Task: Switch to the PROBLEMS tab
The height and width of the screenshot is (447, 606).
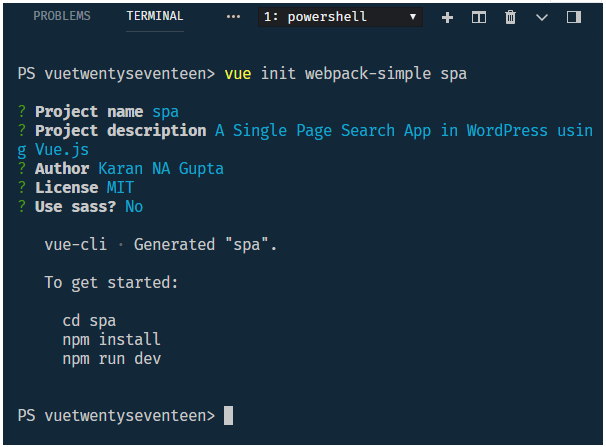Action: (61, 16)
